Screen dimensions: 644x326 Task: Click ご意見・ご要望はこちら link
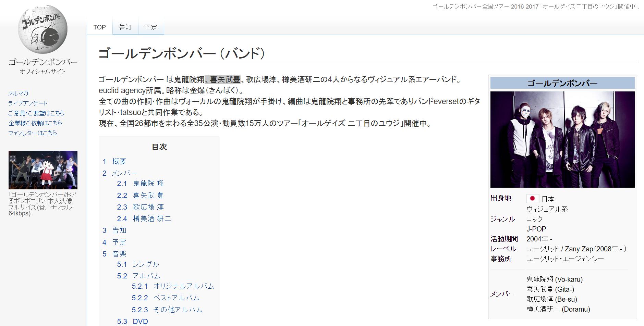(x=36, y=113)
